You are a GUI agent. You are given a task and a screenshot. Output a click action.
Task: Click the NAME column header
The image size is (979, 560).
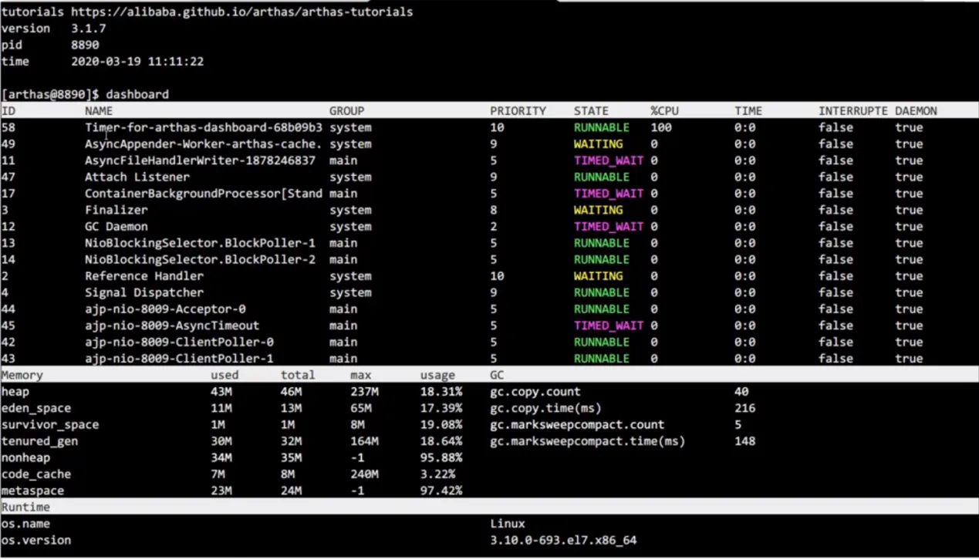click(99, 111)
